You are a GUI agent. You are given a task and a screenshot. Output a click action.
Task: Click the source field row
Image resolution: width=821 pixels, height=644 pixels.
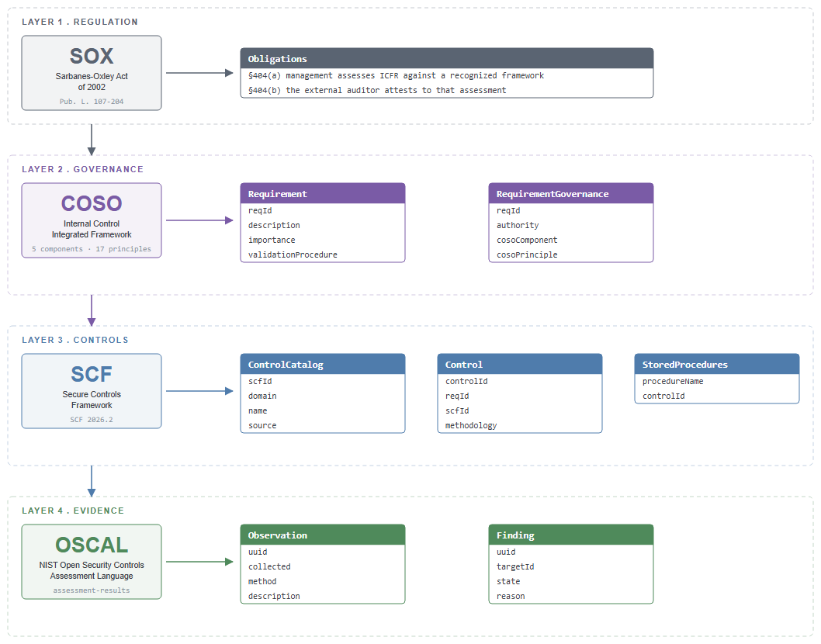[x=323, y=426]
